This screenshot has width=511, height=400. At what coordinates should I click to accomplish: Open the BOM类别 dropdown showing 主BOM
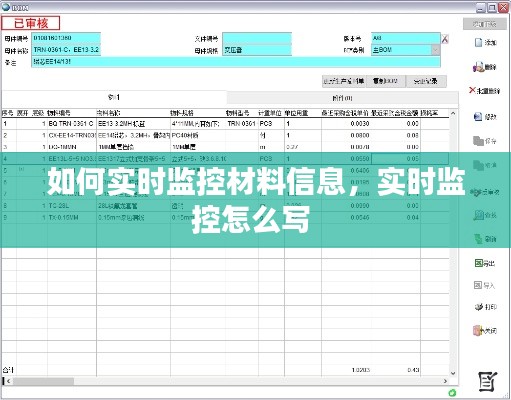click(x=436, y=50)
